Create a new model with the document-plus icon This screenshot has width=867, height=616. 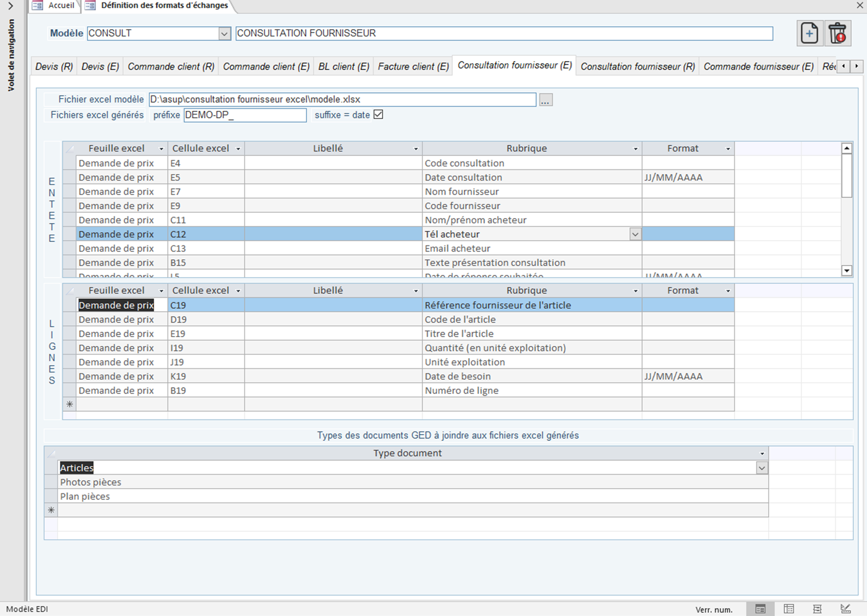tap(809, 33)
